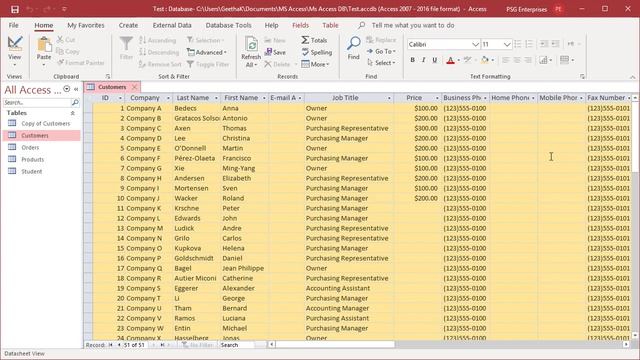
Task: Open the Select dropdown
Action: [x=381, y=63]
